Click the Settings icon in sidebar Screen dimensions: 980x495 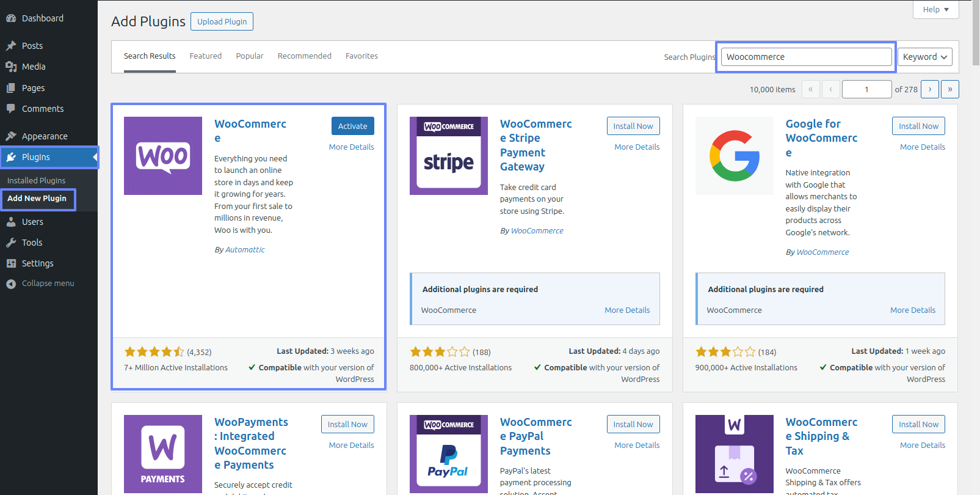click(x=11, y=263)
